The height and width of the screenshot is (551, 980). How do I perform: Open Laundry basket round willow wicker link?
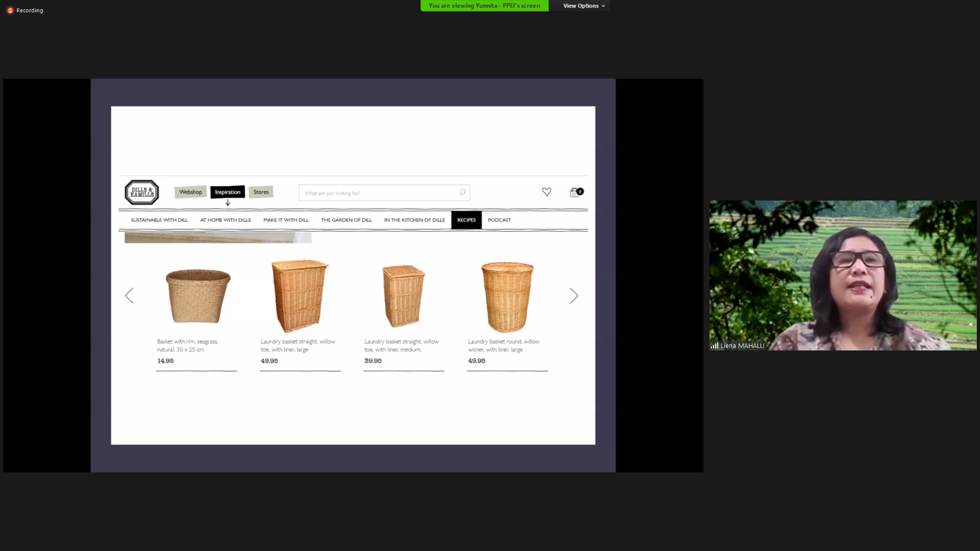coord(504,345)
